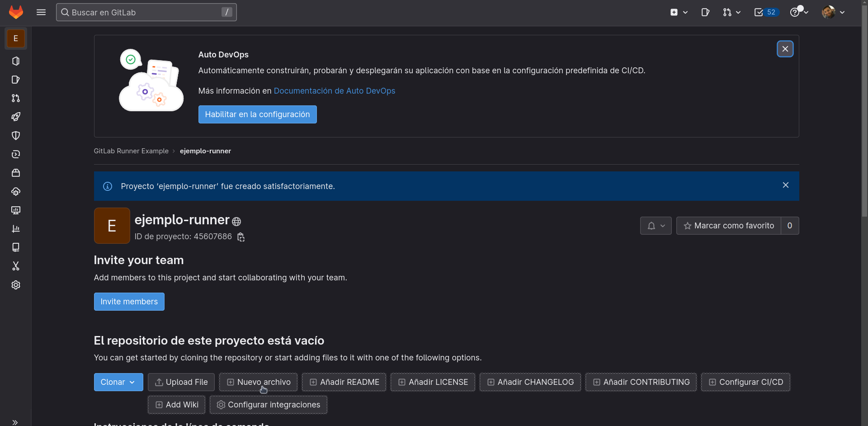Click the GitLab fox logo
The image size is (868, 426).
pos(16,12)
